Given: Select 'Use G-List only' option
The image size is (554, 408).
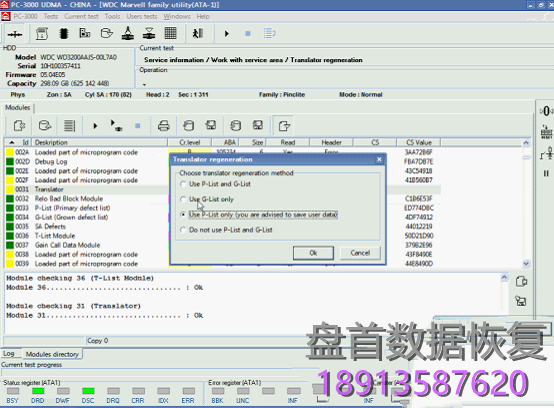Looking at the screenshot, I should tap(207, 199).
